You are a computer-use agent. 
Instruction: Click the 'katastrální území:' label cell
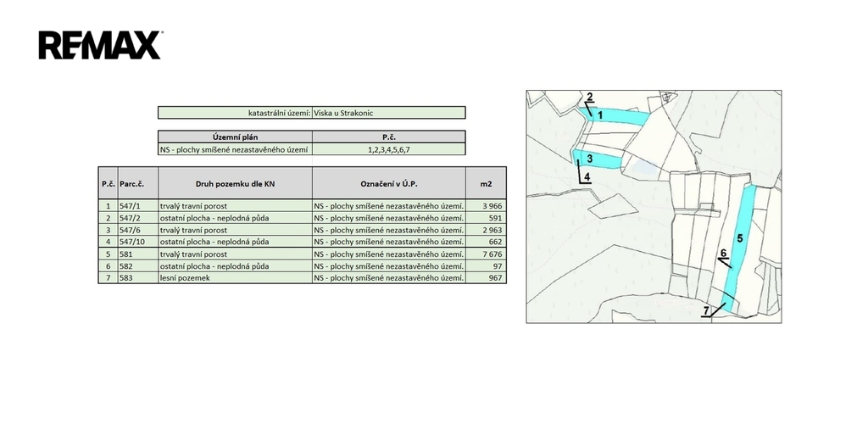235,112
